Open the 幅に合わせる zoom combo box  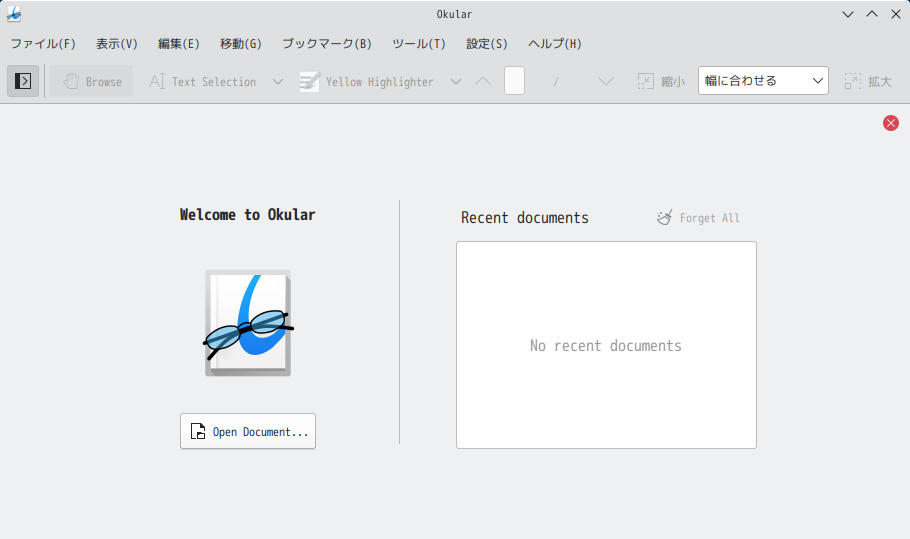tap(763, 81)
